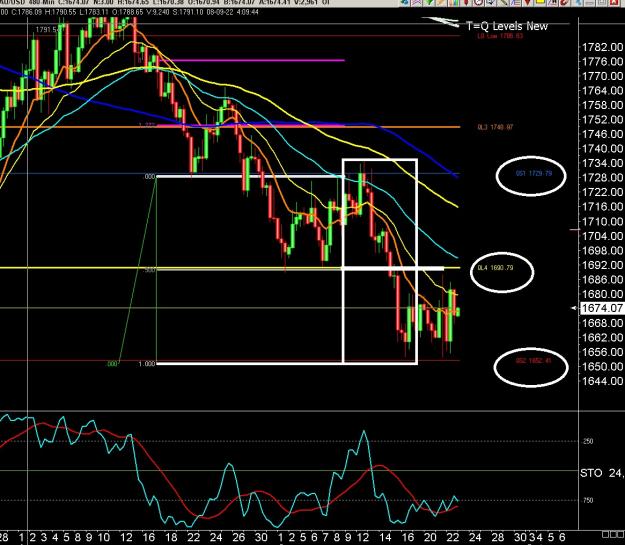
Task: Click the .250 stochastic level label
Action: tap(588, 441)
